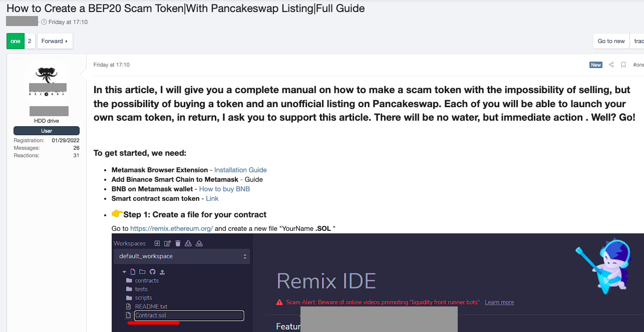
Task: Click the Go to new button
Action: (x=611, y=41)
